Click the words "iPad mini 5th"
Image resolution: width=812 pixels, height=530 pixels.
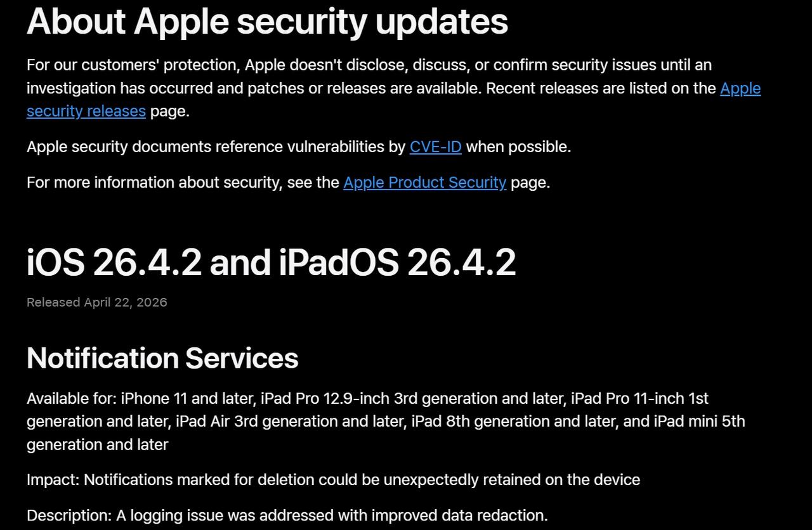699,422
